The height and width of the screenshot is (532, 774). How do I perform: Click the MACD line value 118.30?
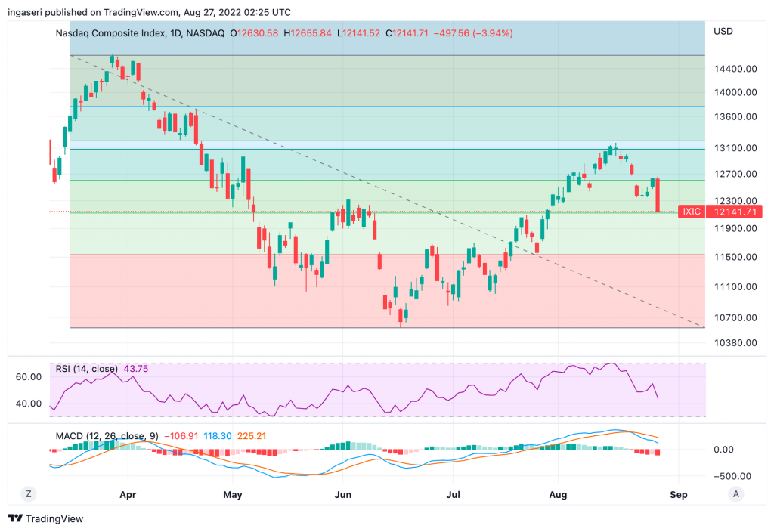[218, 436]
